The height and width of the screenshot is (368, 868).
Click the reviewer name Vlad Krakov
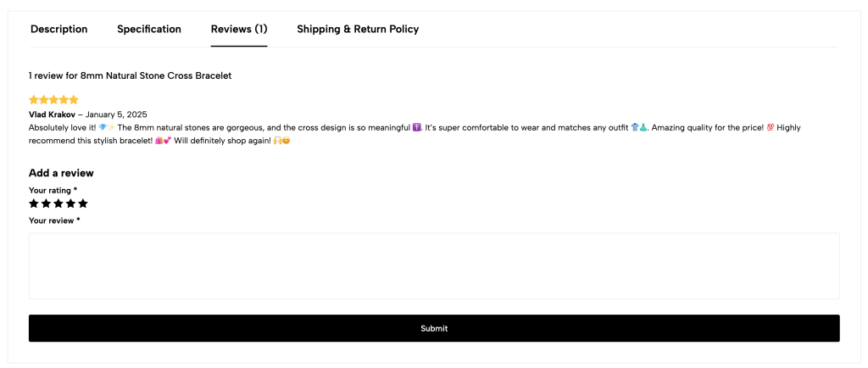pos(53,114)
